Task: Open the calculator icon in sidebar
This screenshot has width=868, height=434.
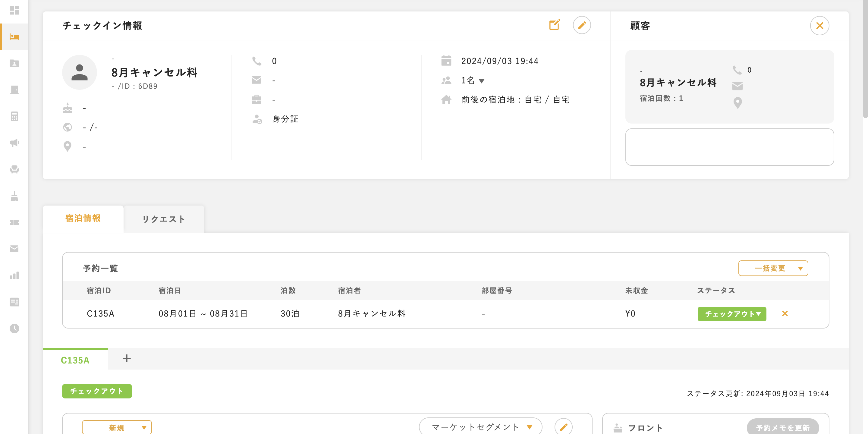Action: [x=14, y=116]
